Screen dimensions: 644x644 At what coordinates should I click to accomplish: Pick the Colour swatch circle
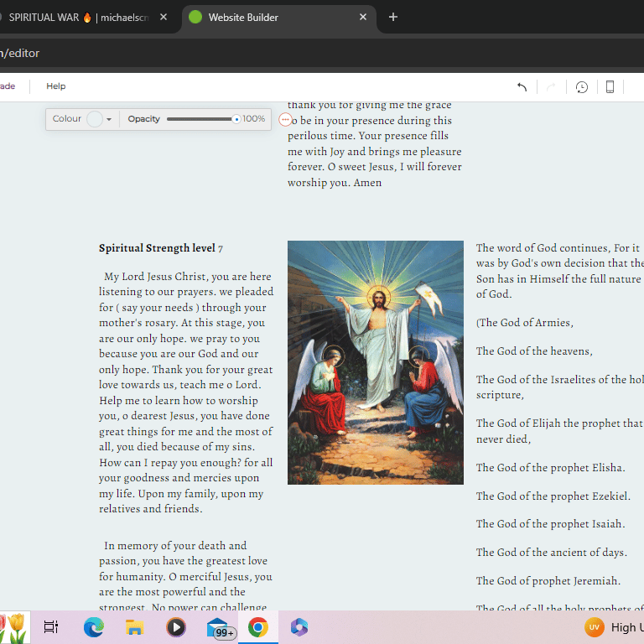pos(95,119)
